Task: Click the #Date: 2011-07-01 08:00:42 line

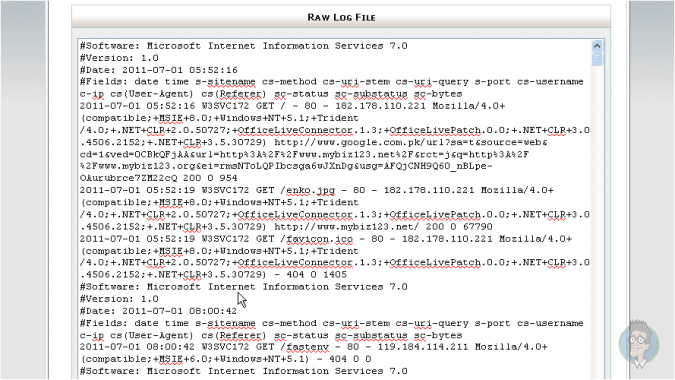Action: pos(158,311)
